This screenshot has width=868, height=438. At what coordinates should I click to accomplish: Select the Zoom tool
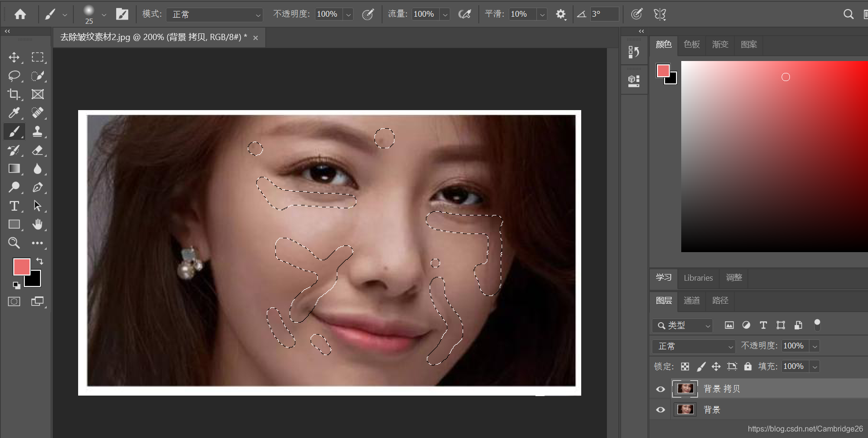[x=14, y=243]
